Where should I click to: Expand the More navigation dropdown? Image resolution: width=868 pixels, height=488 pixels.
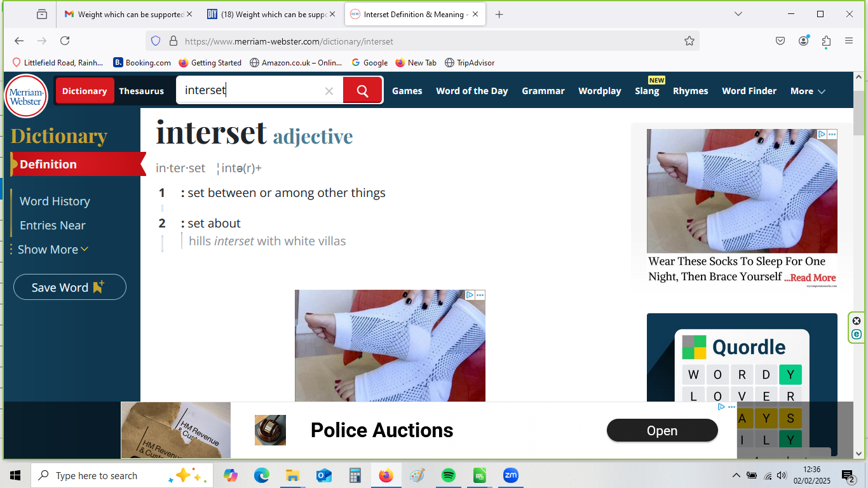[808, 91]
